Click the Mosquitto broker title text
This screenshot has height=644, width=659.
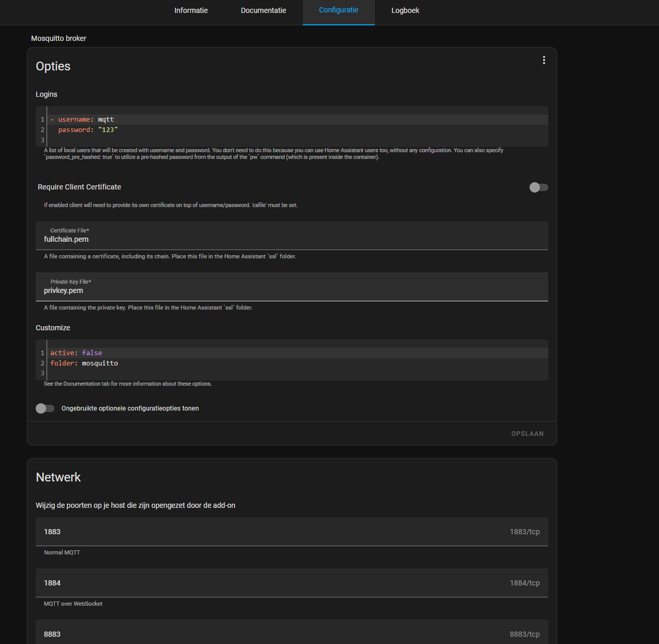(x=58, y=38)
